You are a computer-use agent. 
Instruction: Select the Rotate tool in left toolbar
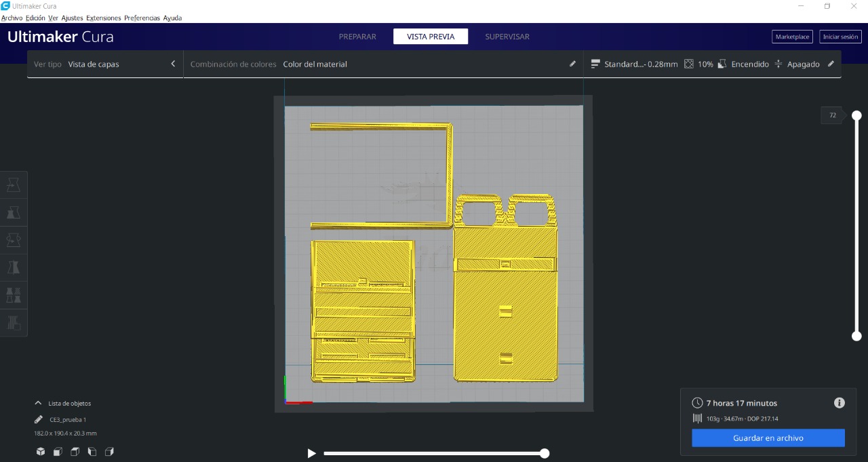14,239
